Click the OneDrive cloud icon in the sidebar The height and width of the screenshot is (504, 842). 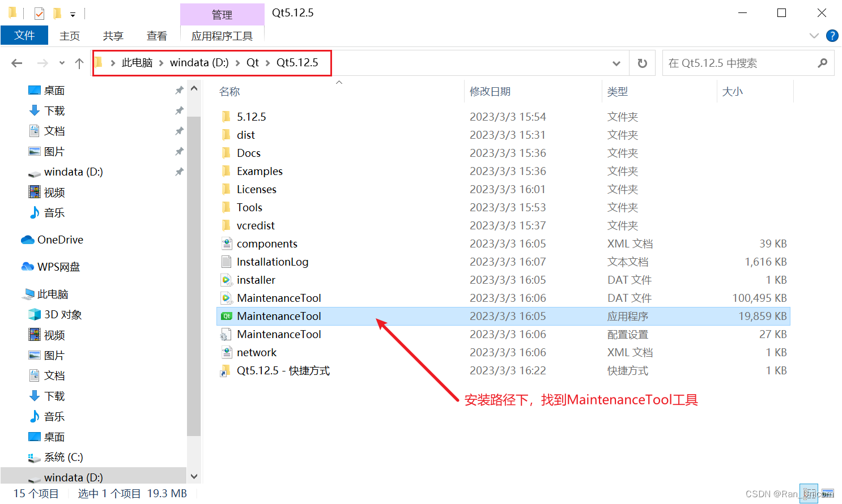28,240
